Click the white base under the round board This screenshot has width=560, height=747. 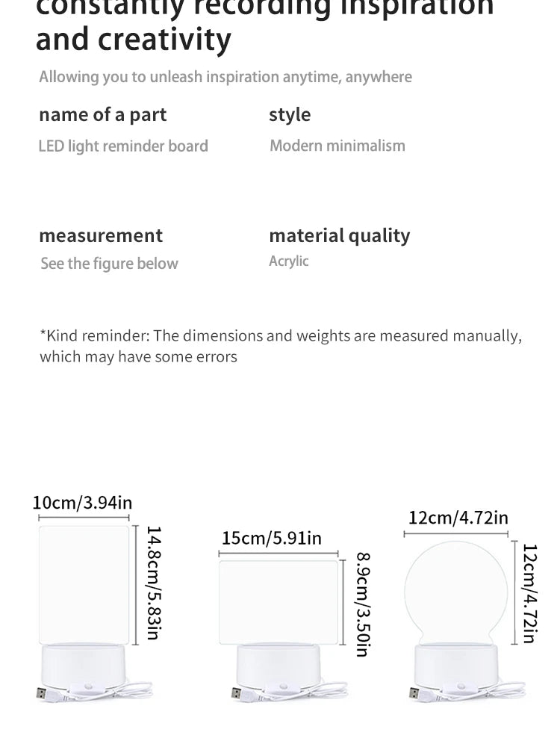tap(455, 665)
